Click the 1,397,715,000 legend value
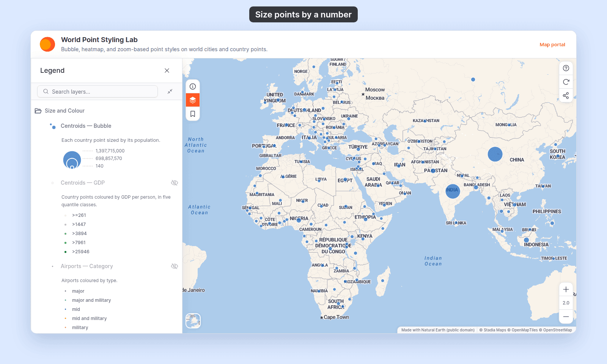Viewport: 607px width, 364px height. pos(110,151)
